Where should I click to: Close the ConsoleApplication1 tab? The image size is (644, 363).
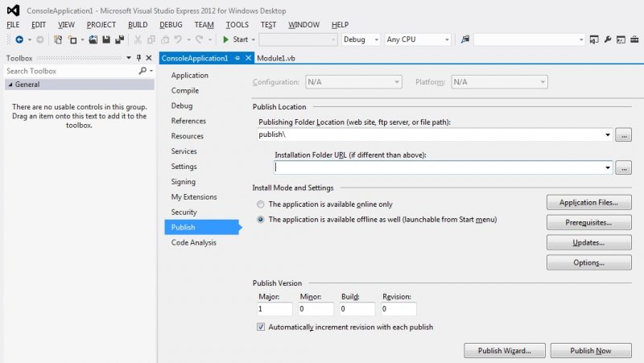(x=248, y=58)
